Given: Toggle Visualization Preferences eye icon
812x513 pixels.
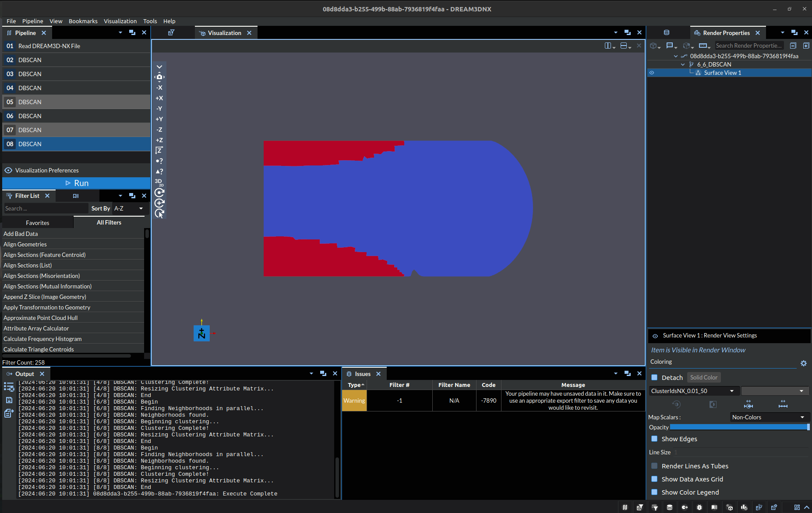Looking at the screenshot, I should pyautogui.click(x=8, y=170).
